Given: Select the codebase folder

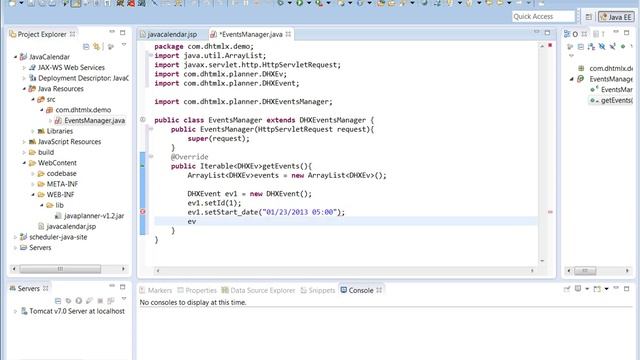Looking at the screenshot, I should 57,173.
